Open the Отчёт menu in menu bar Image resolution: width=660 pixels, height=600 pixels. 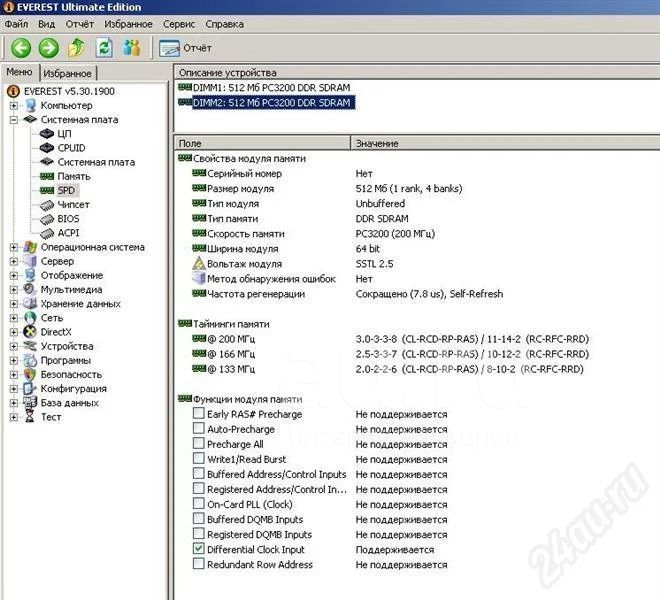tap(80, 24)
